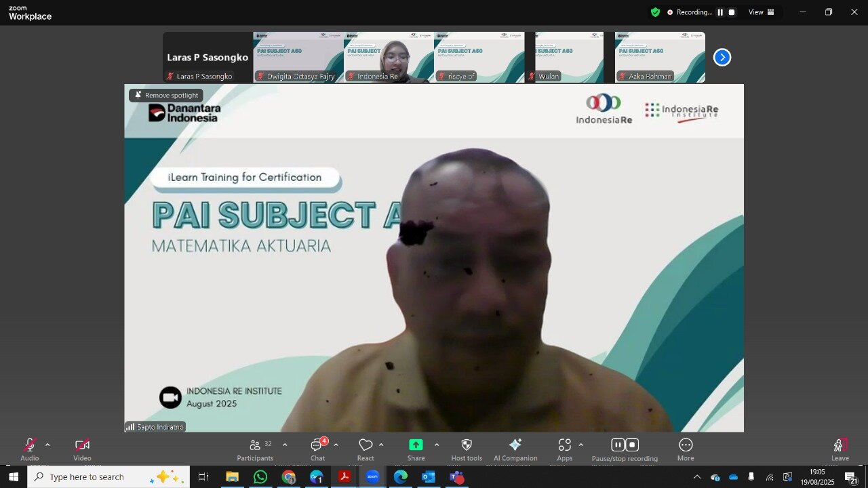Click Remove spotlight button

[166, 96]
